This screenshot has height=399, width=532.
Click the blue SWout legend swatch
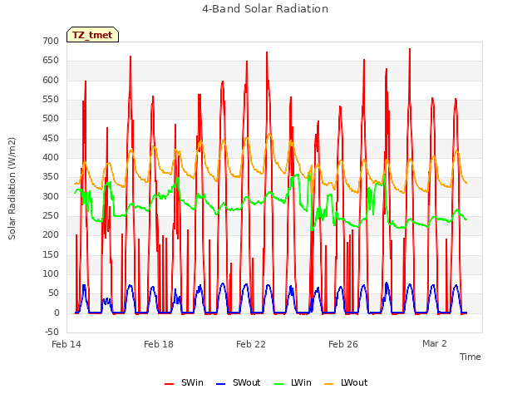(x=220, y=384)
